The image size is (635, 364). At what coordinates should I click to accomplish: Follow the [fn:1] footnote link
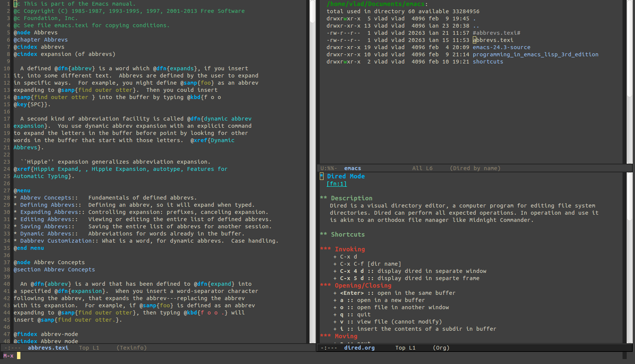336,184
